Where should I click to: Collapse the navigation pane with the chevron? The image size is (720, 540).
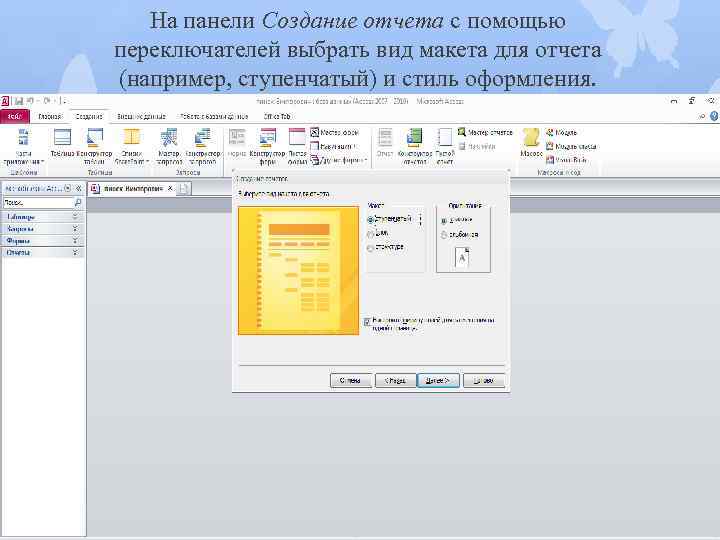pyautogui.click(x=79, y=189)
